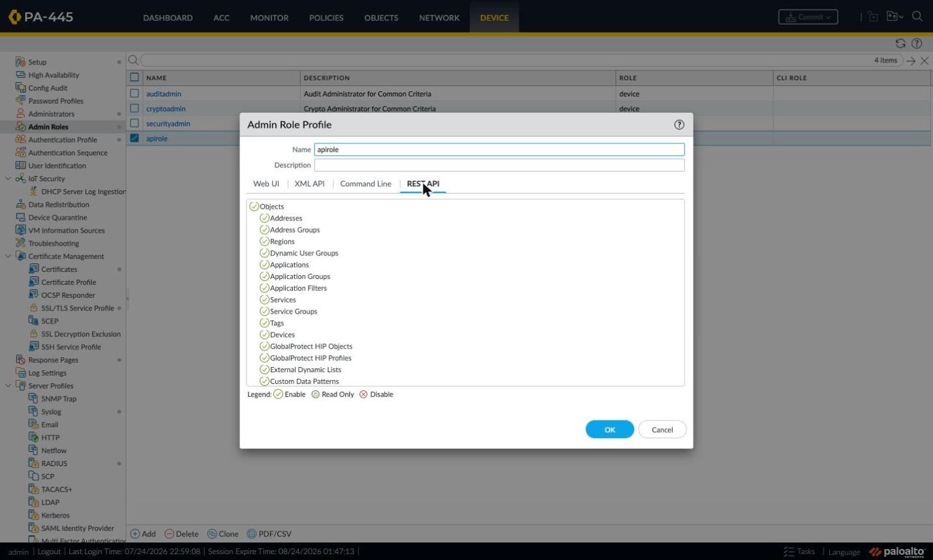Confirm the dialog with OK
The height and width of the screenshot is (560, 933).
click(609, 430)
